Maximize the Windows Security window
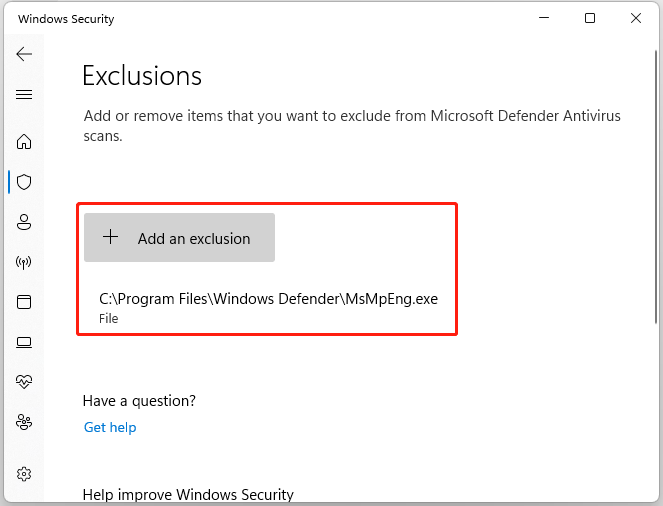The height and width of the screenshot is (506, 663). click(590, 18)
